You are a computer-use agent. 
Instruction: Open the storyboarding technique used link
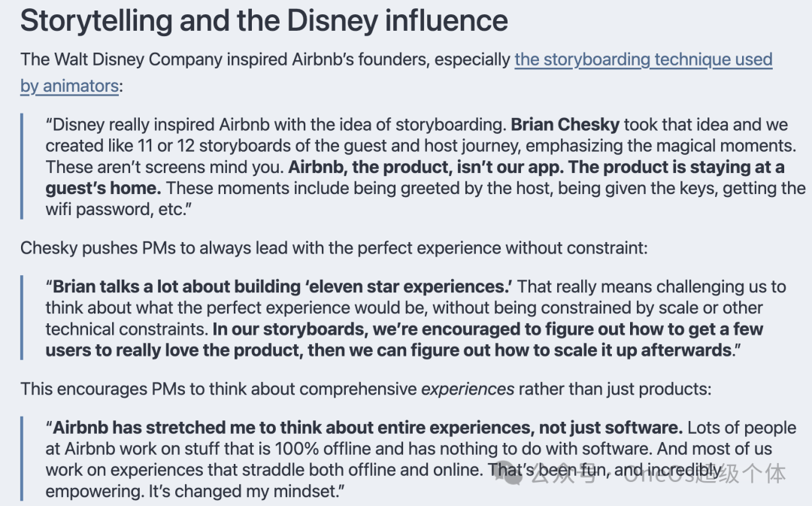coord(643,59)
